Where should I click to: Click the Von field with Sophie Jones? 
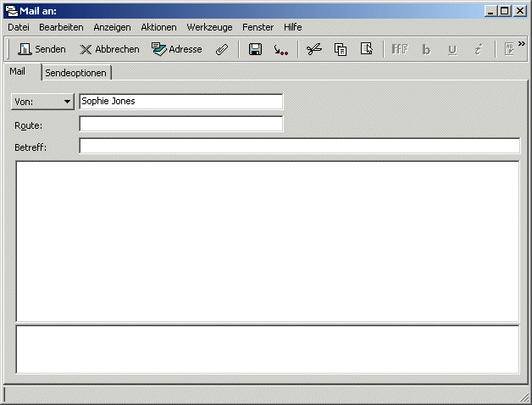(x=180, y=102)
